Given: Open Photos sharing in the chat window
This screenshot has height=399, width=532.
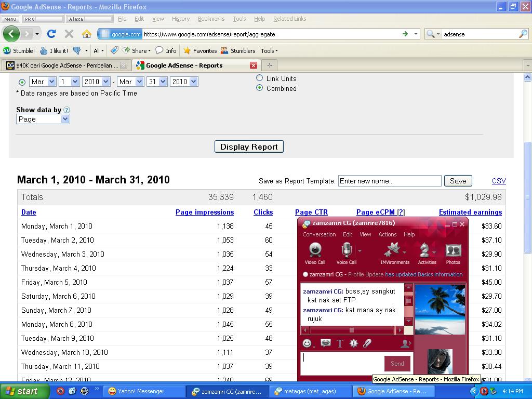Looking at the screenshot, I should pyautogui.click(x=453, y=254).
